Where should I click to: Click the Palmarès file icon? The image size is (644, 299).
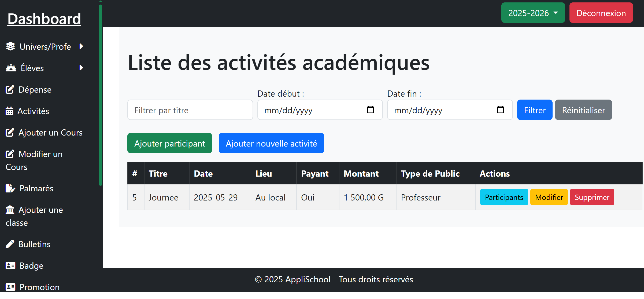(x=10, y=188)
